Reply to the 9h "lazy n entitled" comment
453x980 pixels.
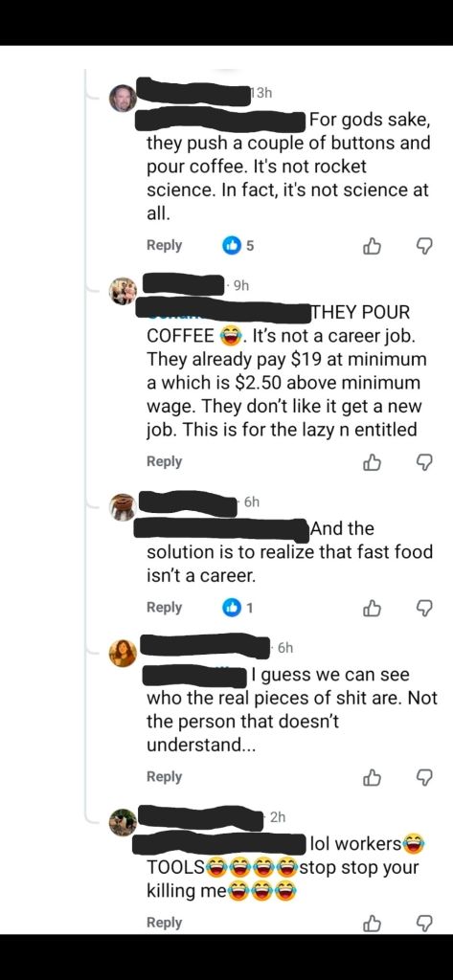tap(164, 462)
